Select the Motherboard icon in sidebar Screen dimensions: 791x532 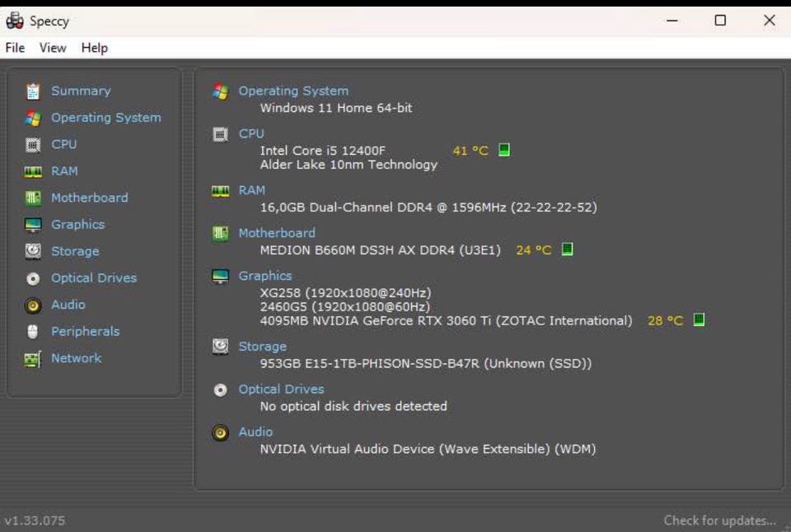click(x=33, y=198)
